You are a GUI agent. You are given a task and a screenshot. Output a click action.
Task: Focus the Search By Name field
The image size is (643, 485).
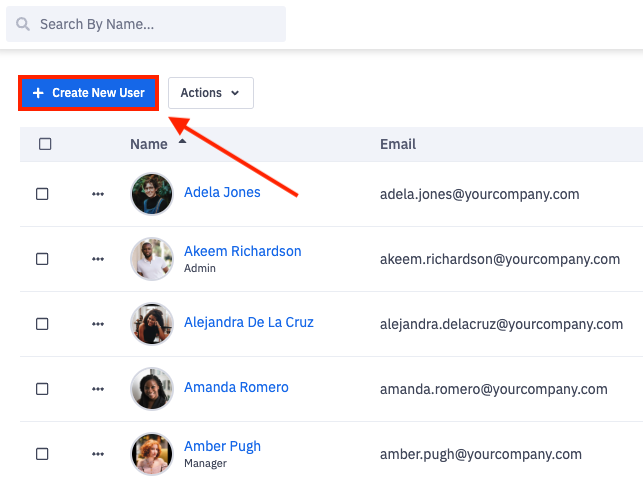pos(155,24)
